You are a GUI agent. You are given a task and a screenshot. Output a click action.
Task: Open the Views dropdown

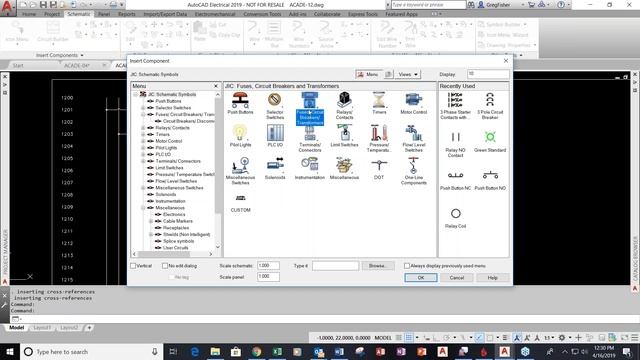pos(408,74)
